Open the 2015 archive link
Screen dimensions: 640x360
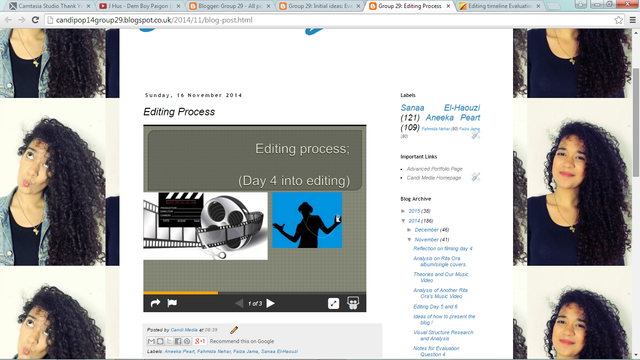[x=414, y=211]
